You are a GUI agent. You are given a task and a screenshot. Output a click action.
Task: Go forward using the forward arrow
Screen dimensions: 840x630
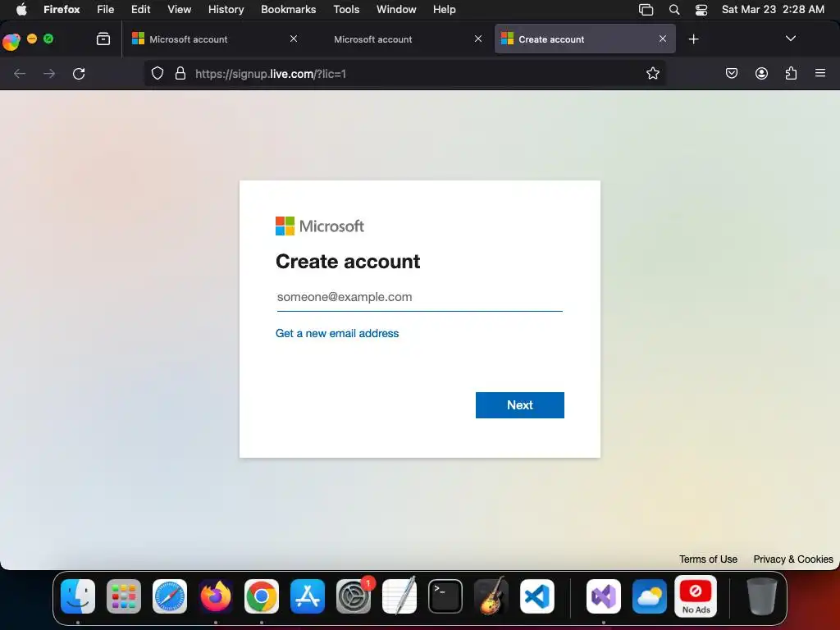[x=49, y=73]
